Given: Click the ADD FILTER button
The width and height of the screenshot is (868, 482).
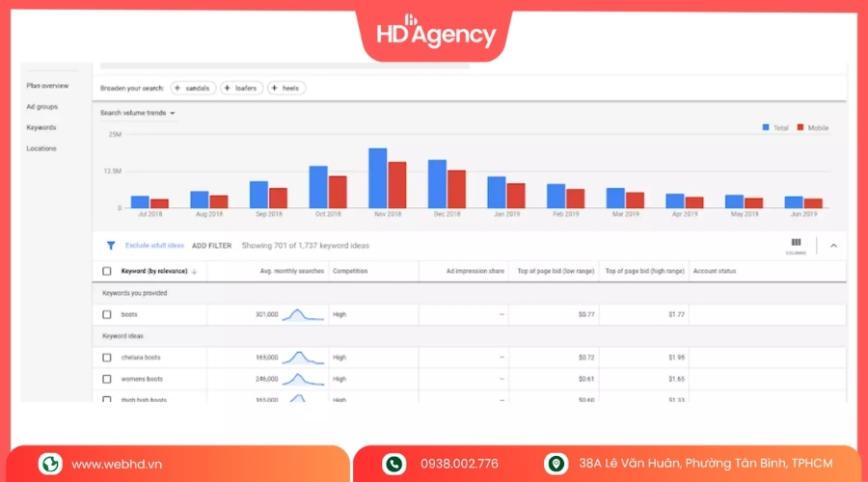Looking at the screenshot, I should pos(211,246).
